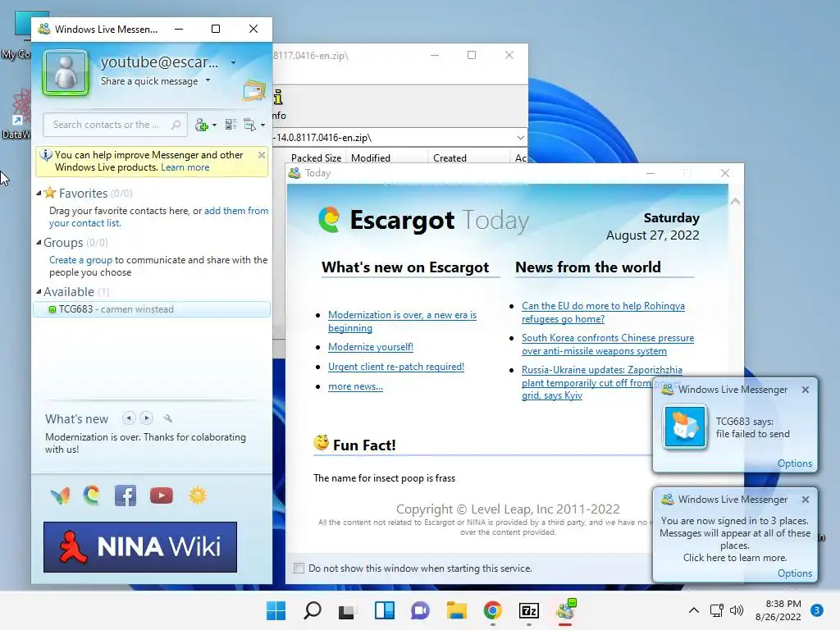Open What's new settings wrench icon
The height and width of the screenshot is (630, 840).
click(x=167, y=418)
